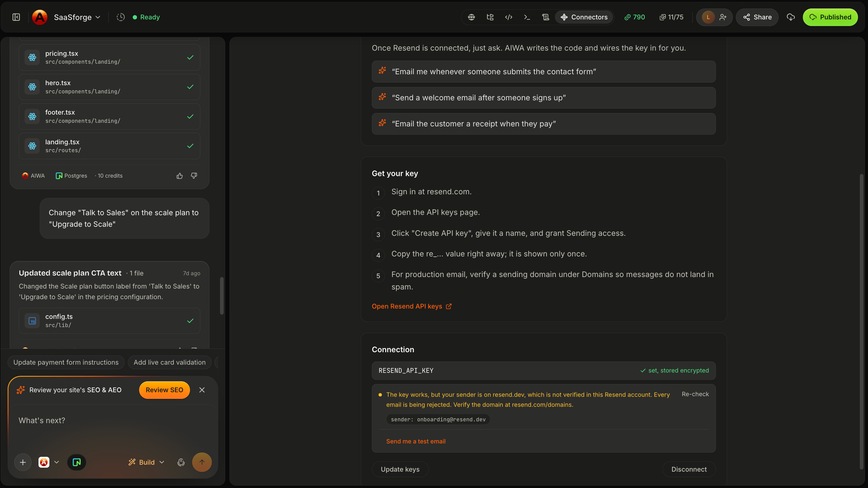Click the Review SEO button
Image resolution: width=868 pixels, height=488 pixels.
pyautogui.click(x=165, y=390)
